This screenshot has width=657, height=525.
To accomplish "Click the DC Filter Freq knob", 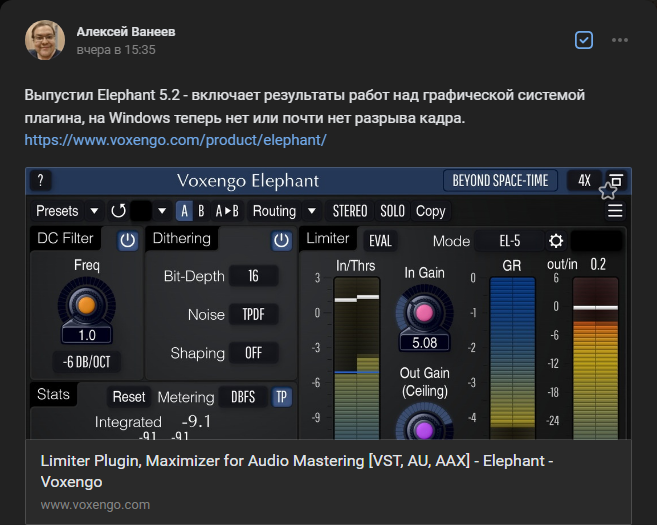I will (x=87, y=305).
